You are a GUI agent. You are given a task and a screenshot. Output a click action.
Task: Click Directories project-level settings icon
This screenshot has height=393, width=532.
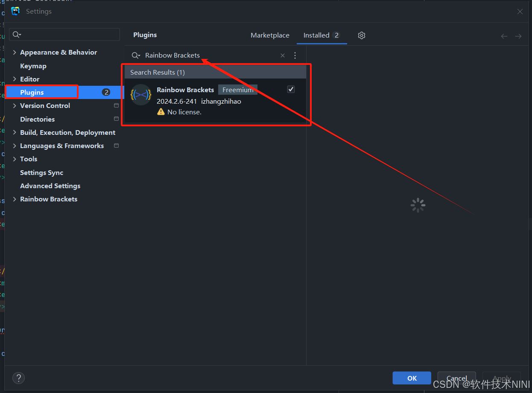pyautogui.click(x=116, y=119)
